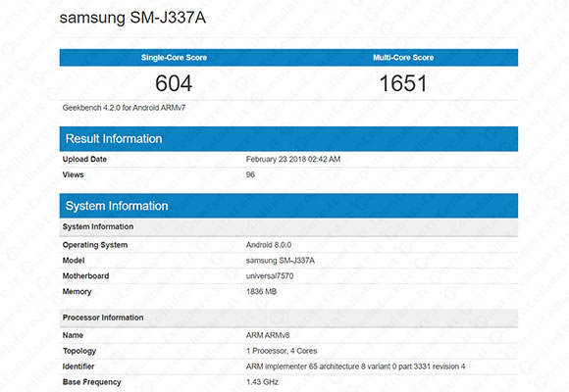
Task: Select 'Geekbench 4.2.0 for Android ARMv7' text
Action: pyautogui.click(x=125, y=108)
